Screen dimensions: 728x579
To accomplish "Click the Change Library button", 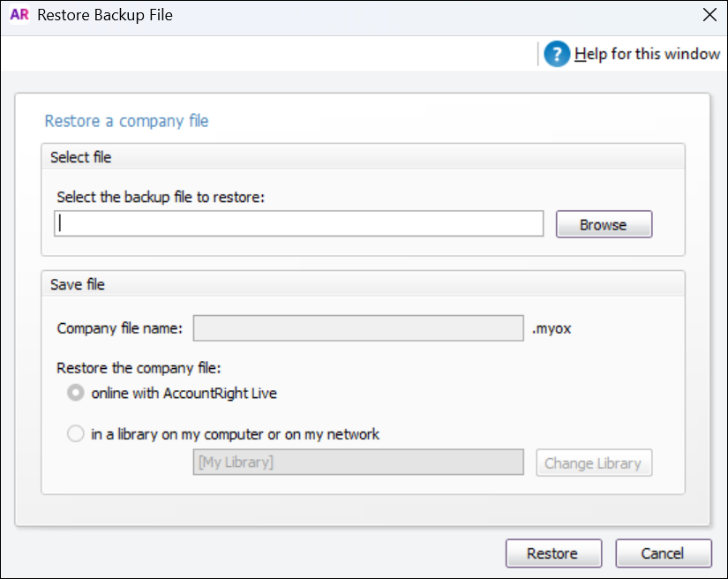I will click(594, 462).
